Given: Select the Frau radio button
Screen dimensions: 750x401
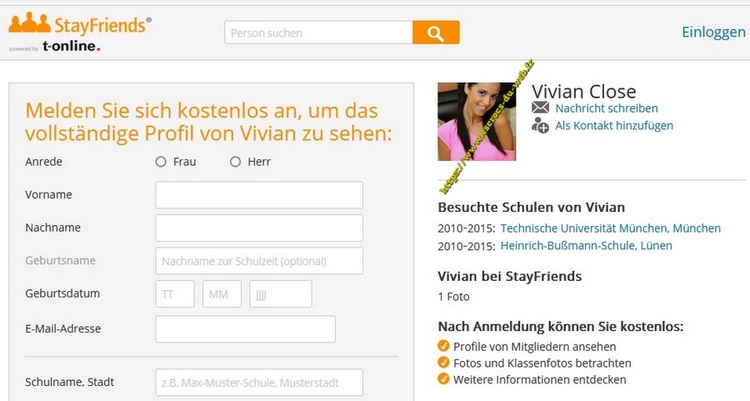Looking at the screenshot, I should [x=161, y=162].
